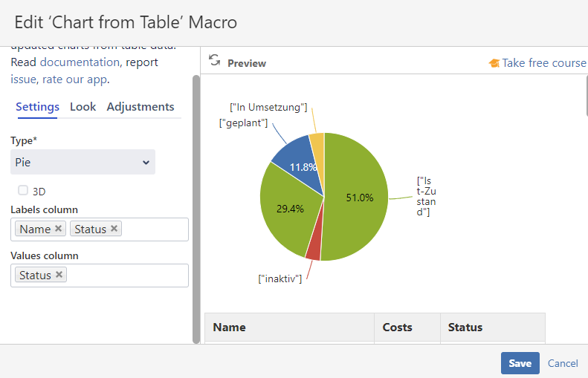This screenshot has height=378, width=588.
Task: Remove the Status tag from Labels column
Action: [114, 229]
